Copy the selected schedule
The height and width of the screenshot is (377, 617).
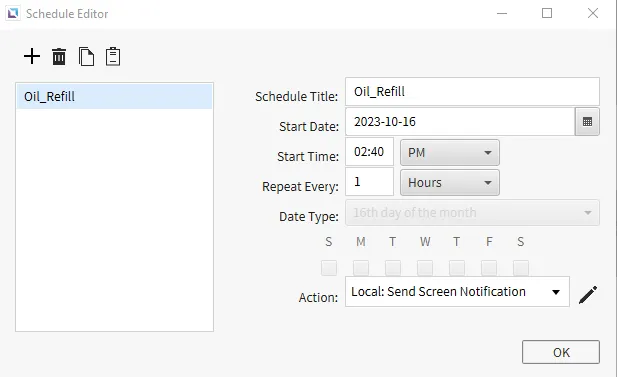tap(86, 56)
